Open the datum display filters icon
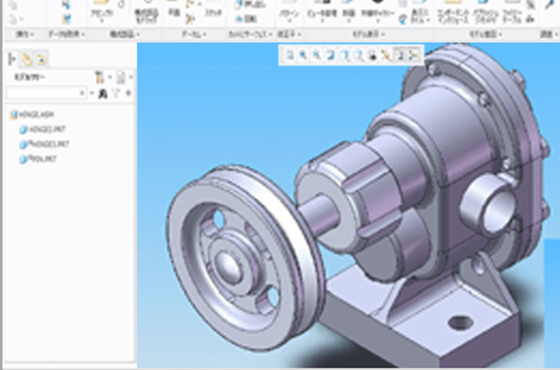The height and width of the screenshot is (370, 560). [x=385, y=55]
